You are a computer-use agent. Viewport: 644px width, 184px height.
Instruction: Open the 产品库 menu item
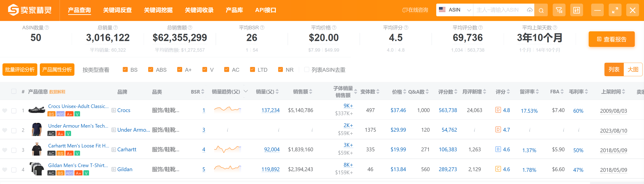click(234, 10)
